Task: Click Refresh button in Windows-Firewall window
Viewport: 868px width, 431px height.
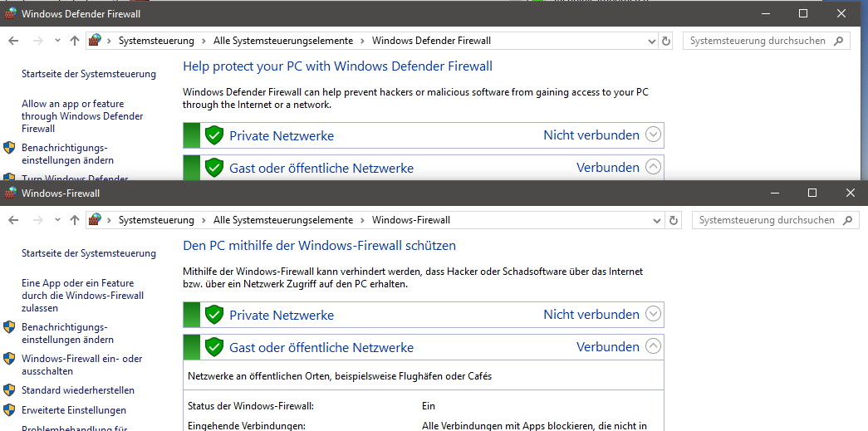Action: tap(673, 220)
